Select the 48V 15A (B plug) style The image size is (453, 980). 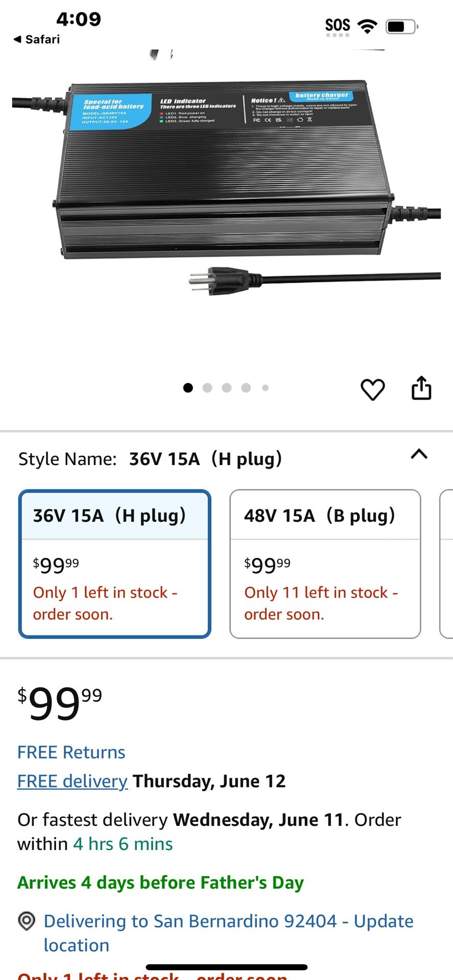(325, 563)
